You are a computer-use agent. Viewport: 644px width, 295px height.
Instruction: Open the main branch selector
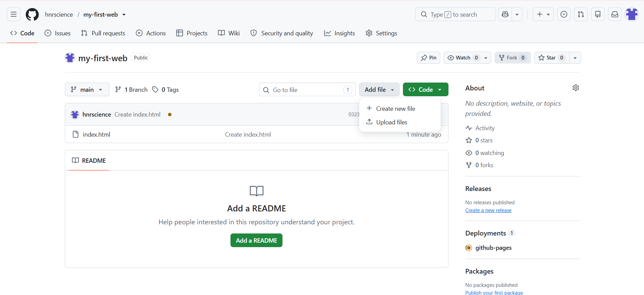click(87, 89)
